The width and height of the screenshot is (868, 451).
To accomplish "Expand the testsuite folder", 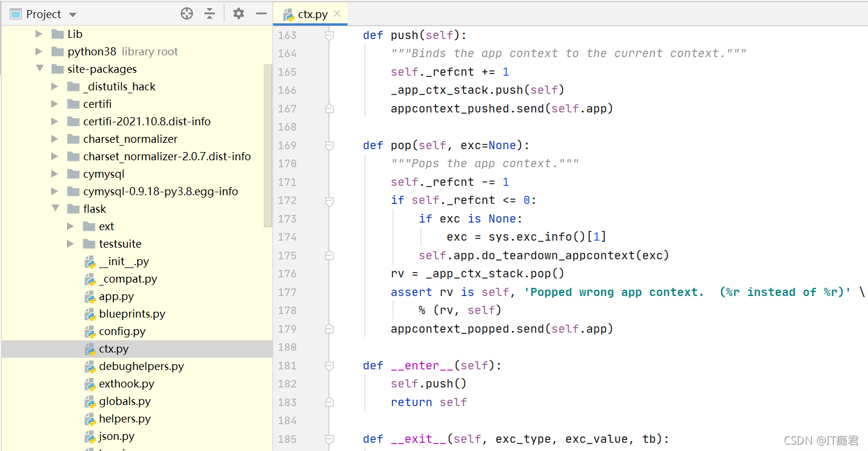I will click(x=70, y=244).
